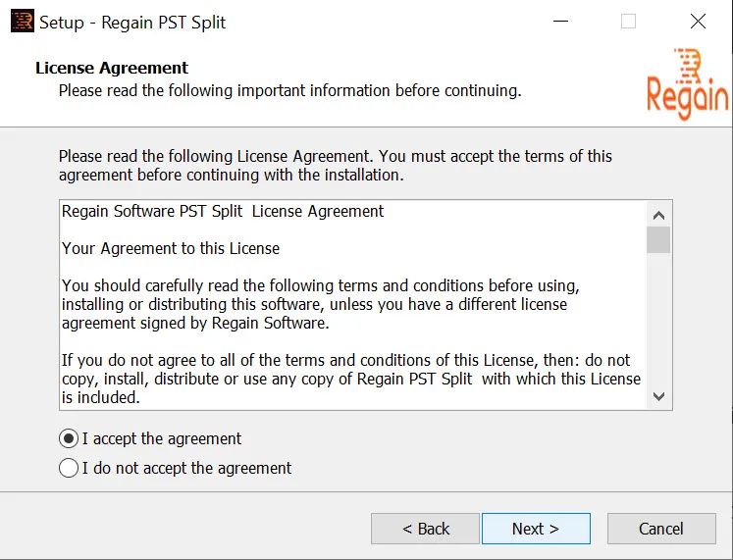
Task: Click the Regain app icon in title bar
Action: point(22,22)
